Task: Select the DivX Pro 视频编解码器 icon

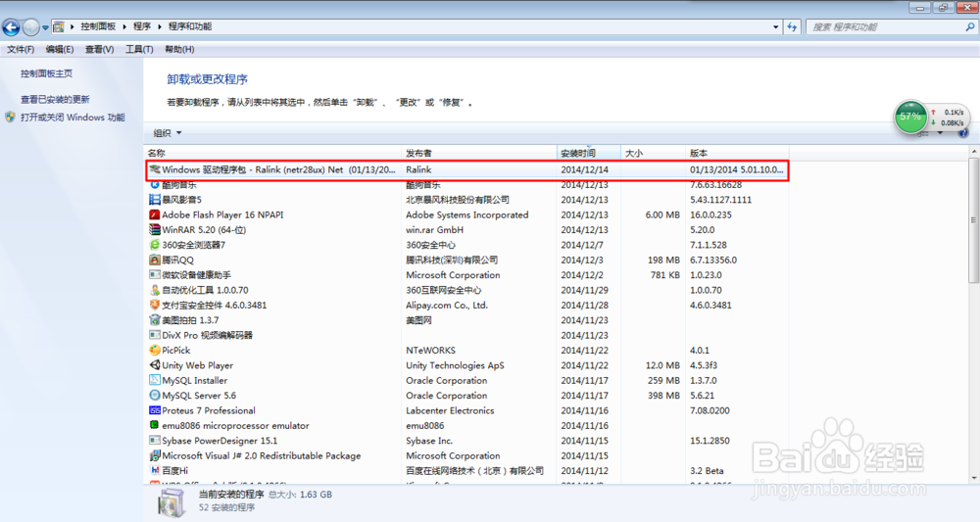Action: pos(155,335)
